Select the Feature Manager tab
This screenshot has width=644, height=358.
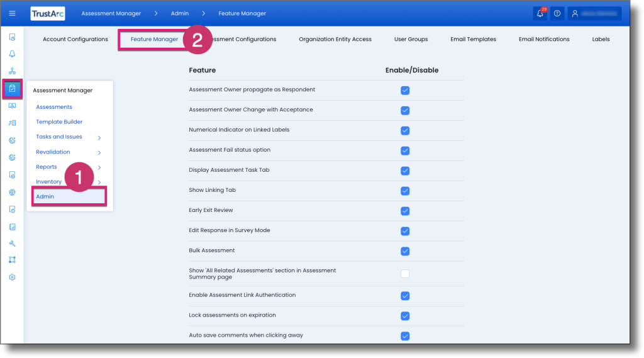(154, 40)
